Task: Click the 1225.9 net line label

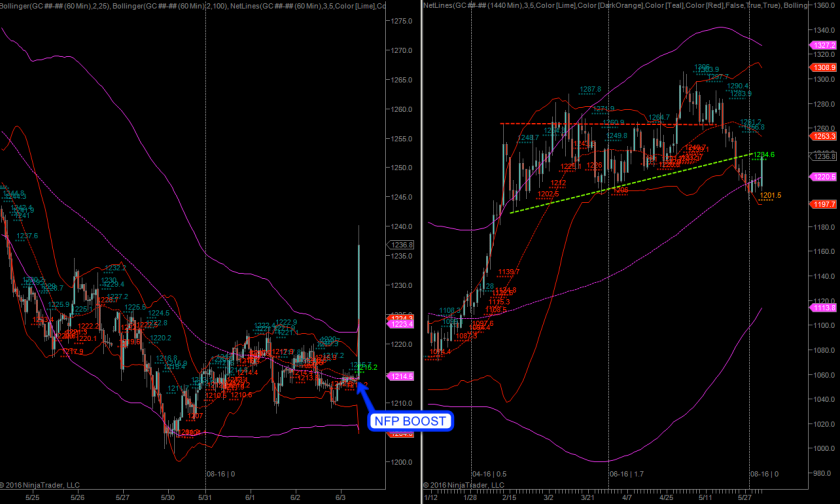Action: tap(59, 305)
